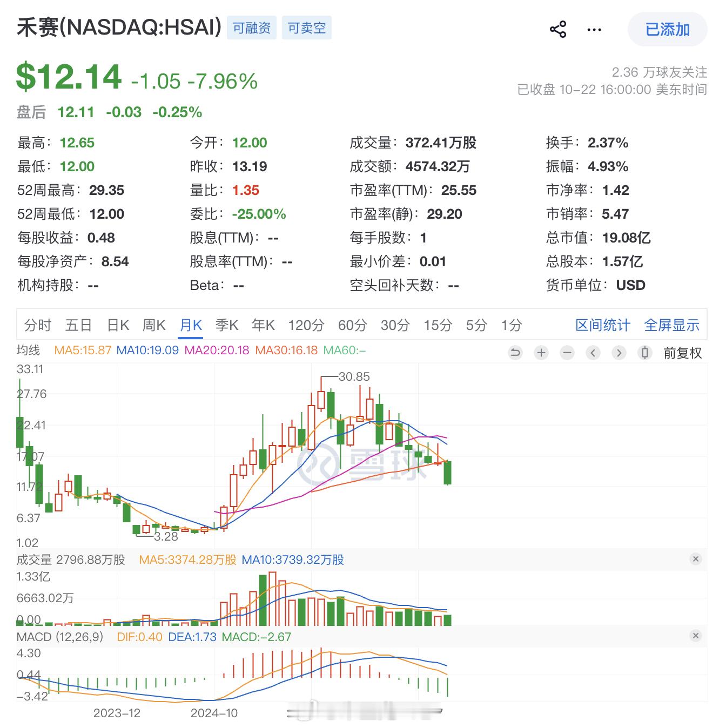Screen dimensions: 726x728
Task: Open 区间统计 range statistics
Action: coord(603,325)
